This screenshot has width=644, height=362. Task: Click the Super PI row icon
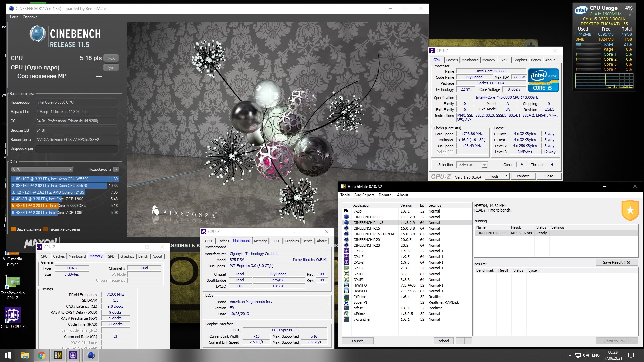pyautogui.click(x=346, y=302)
